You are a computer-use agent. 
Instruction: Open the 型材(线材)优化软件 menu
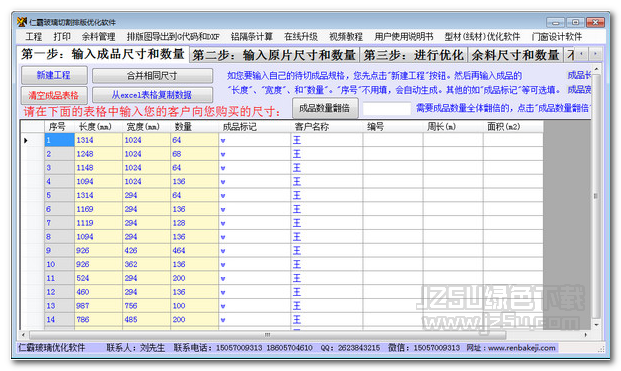(x=482, y=37)
